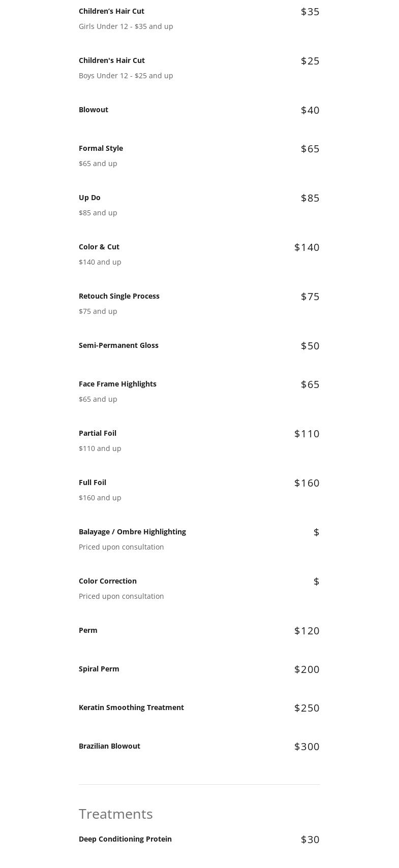Select Deep Conditioning Protein service
The image size is (399, 868).
tap(125, 839)
